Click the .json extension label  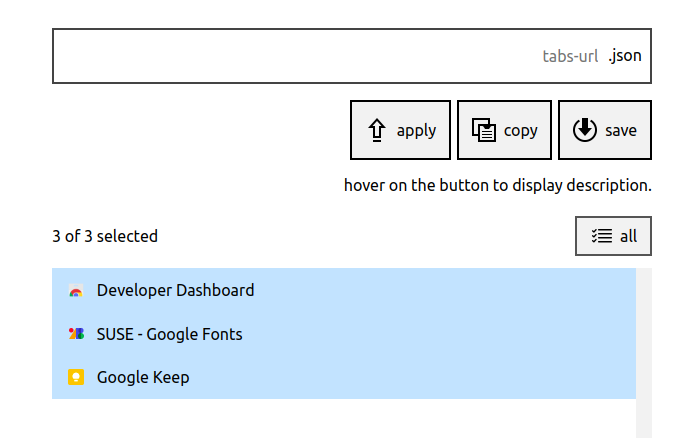click(x=625, y=56)
